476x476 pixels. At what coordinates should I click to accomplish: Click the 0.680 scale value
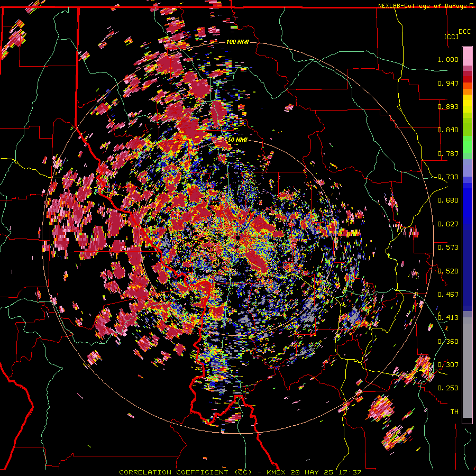(x=448, y=200)
